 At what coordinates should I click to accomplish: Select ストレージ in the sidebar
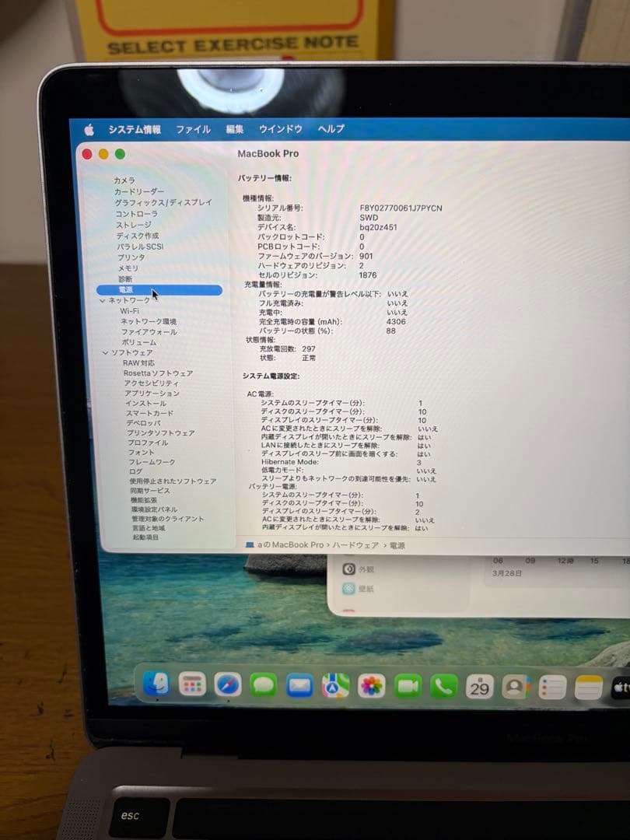[x=134, y=225]
